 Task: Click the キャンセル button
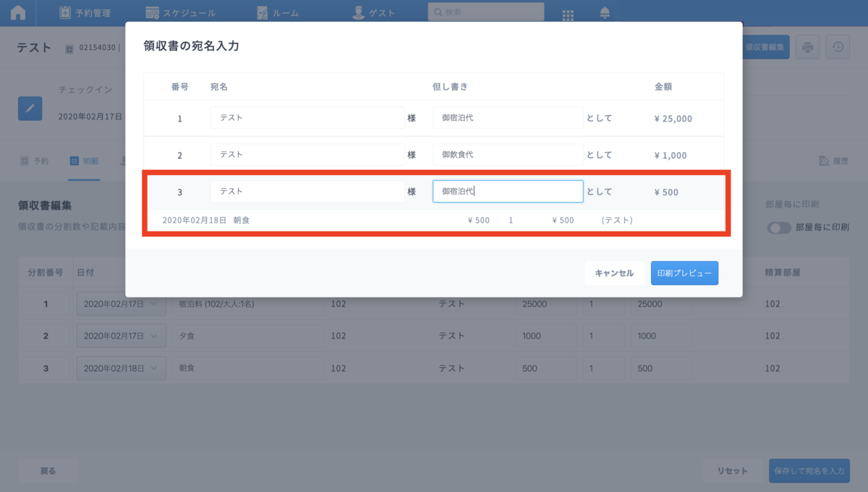click(614, 273)
